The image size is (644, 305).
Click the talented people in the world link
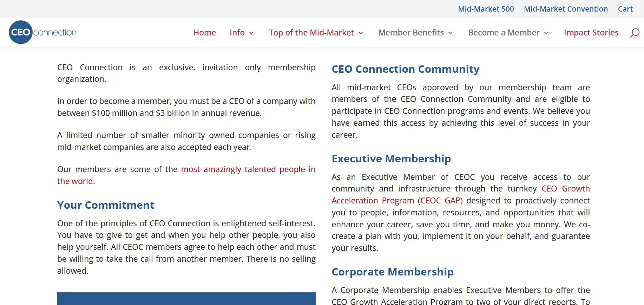pyautogui.click(x=248, y=169)
